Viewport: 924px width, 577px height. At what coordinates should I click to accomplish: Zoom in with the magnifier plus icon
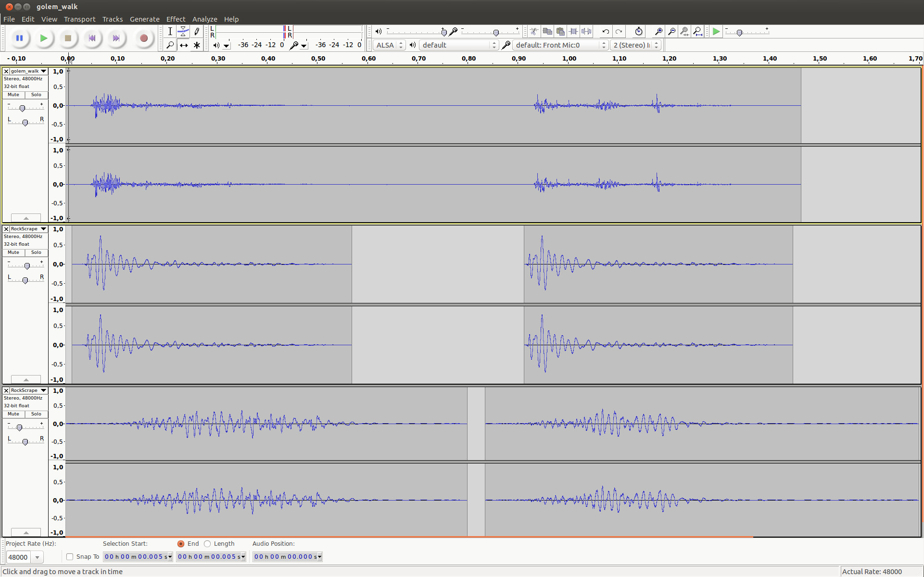pyautogui.click(x=658, y=32)
